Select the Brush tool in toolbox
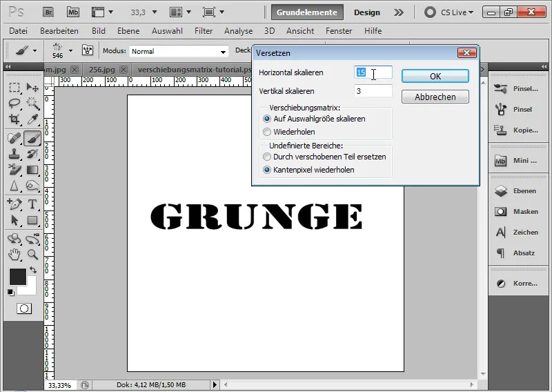The image size is (552, 392). pos(32,138)
